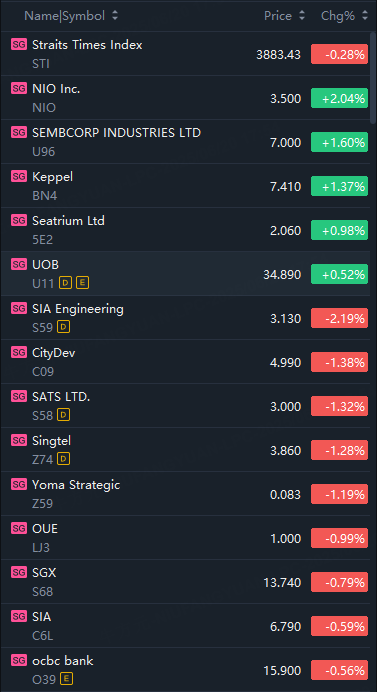Toggle the -0.28% badge for STI

click(339, 54)
